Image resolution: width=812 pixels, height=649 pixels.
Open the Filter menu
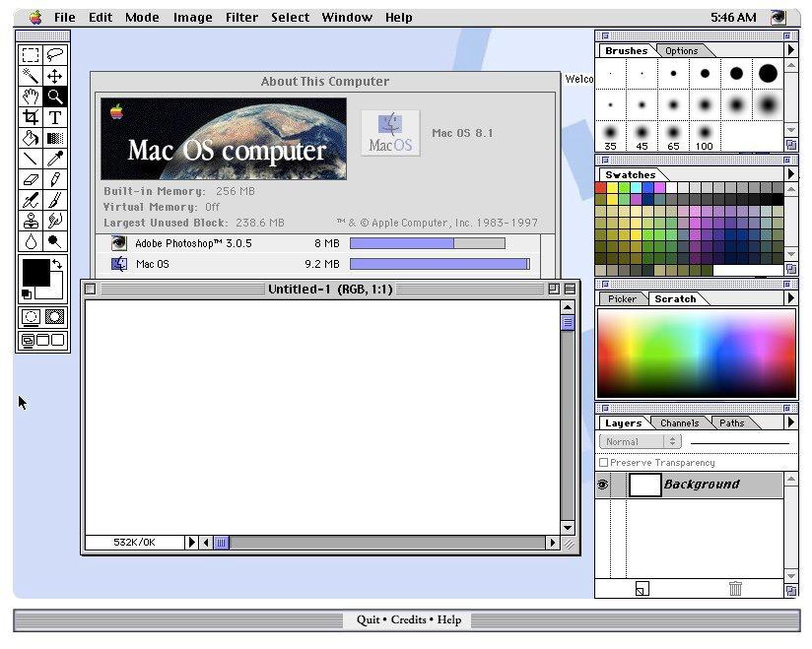(241, 18)
